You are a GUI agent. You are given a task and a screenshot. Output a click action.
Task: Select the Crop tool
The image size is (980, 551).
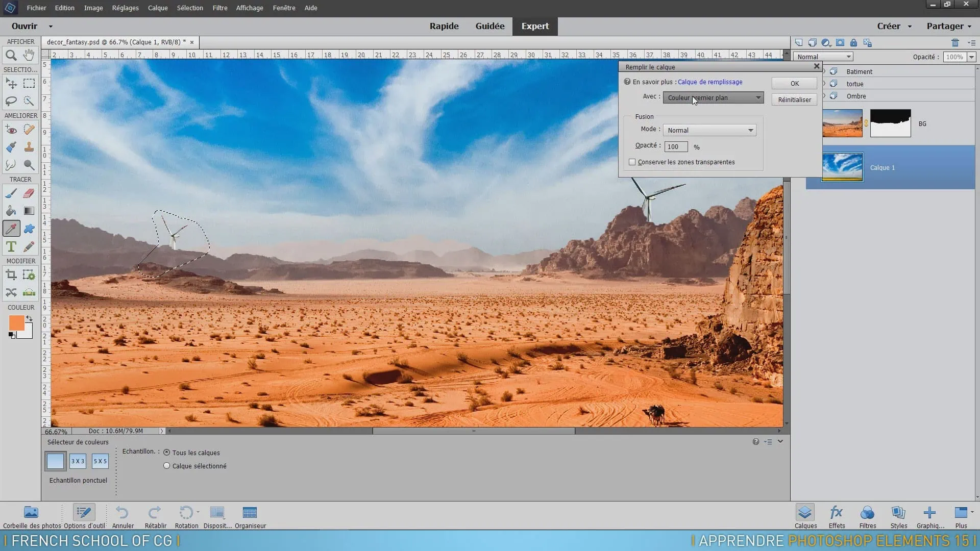pos(11,275)
